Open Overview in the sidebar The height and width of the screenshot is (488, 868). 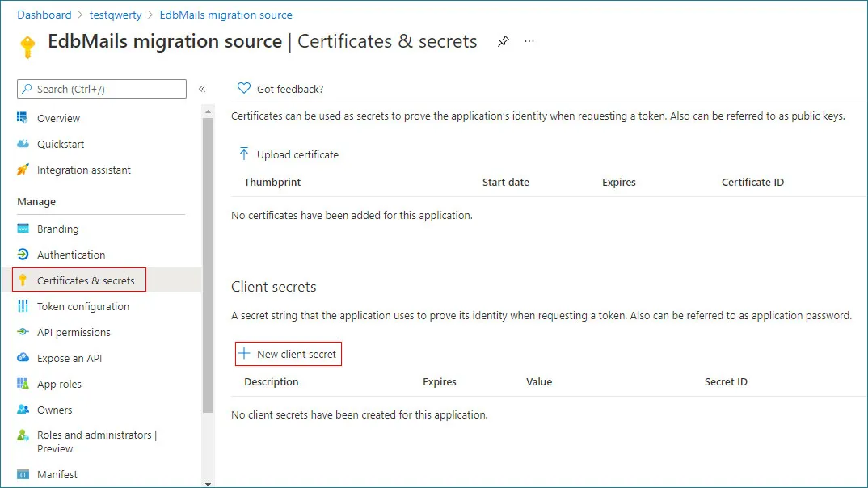pyautogui.click(x=58, y=118)
